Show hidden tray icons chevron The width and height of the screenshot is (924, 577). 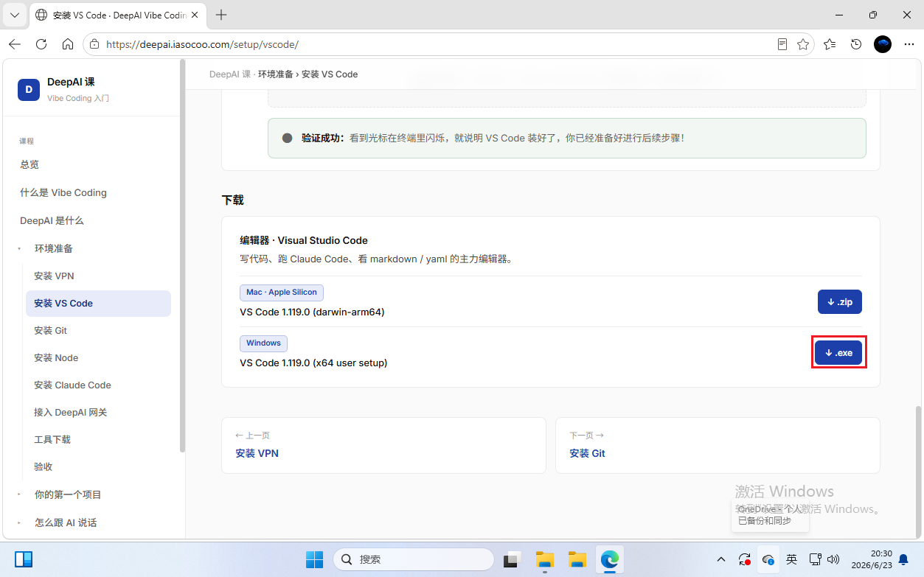point(721,560)
